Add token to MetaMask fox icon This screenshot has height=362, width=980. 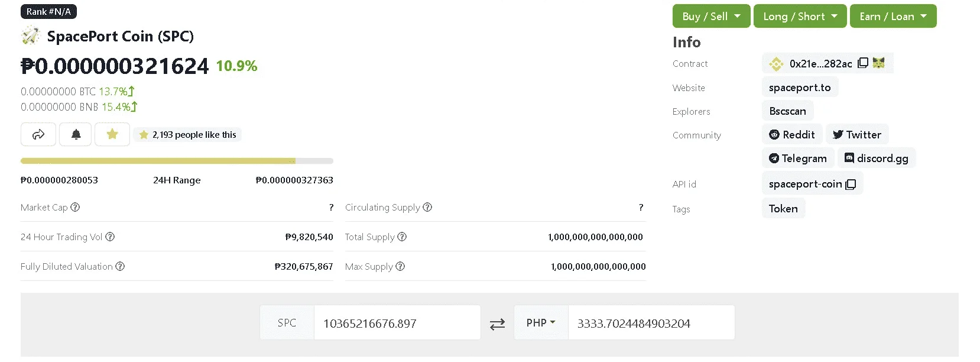pos(879,63)
